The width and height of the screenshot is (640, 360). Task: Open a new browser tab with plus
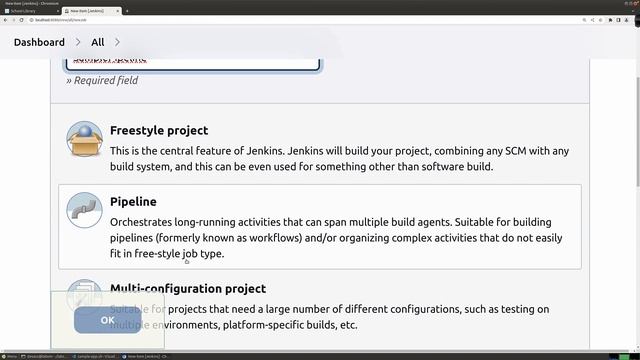click(127, 11)
